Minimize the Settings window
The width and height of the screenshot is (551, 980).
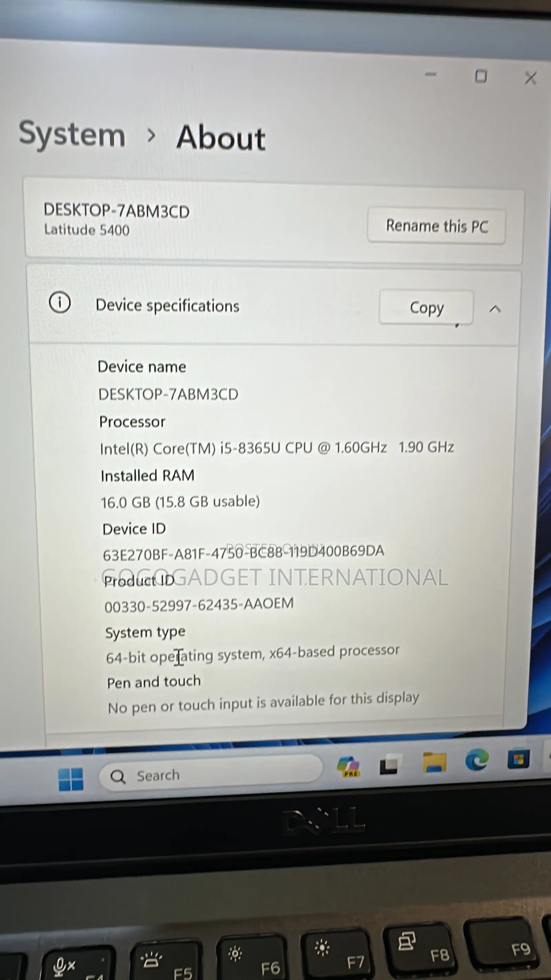pyautogui.click(x=430, y=74)
